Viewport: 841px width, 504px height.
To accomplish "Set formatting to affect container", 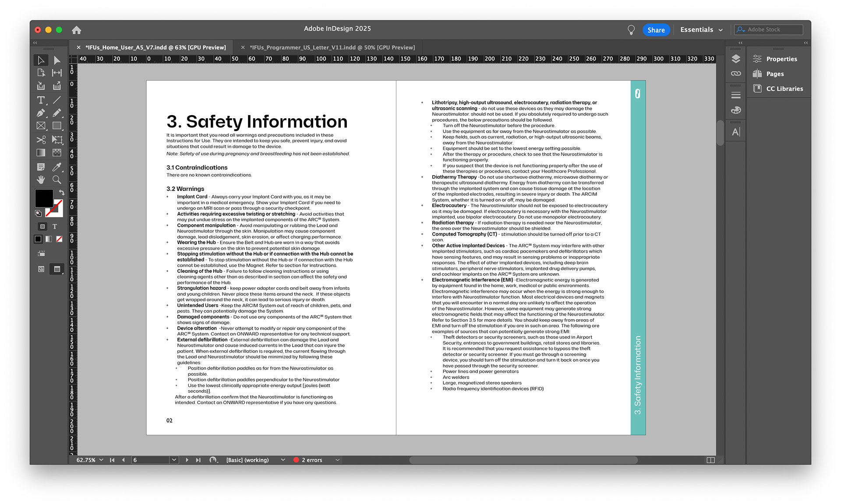I will [x=42, y=226].
